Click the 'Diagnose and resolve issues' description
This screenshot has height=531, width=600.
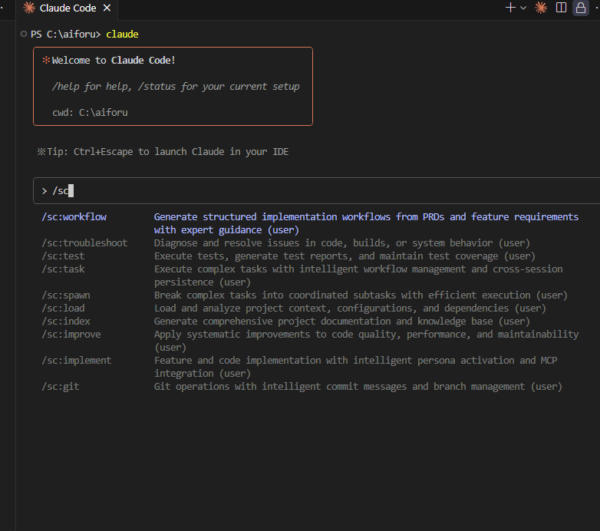[x=342, y=243]
